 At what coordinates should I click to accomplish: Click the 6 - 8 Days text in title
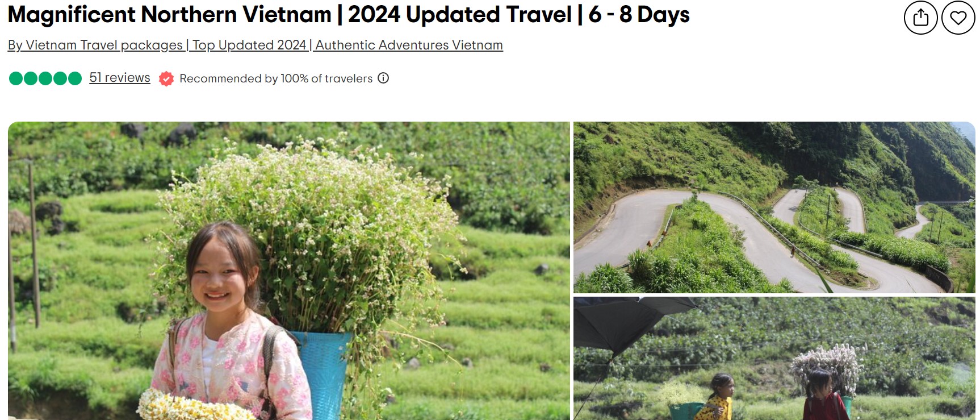click(639, 15)
